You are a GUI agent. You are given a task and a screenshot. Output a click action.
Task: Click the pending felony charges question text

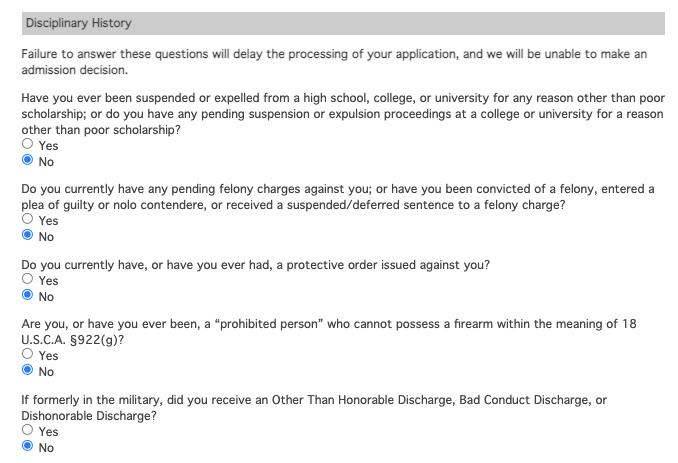coord(338,196)
